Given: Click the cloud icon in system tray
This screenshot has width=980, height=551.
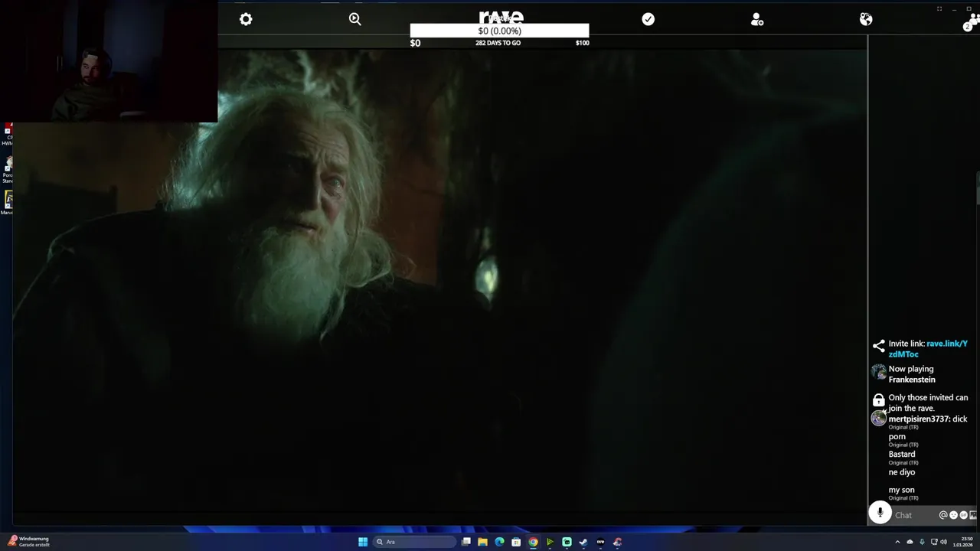Looking at the screenshot, I should [910, 542].
